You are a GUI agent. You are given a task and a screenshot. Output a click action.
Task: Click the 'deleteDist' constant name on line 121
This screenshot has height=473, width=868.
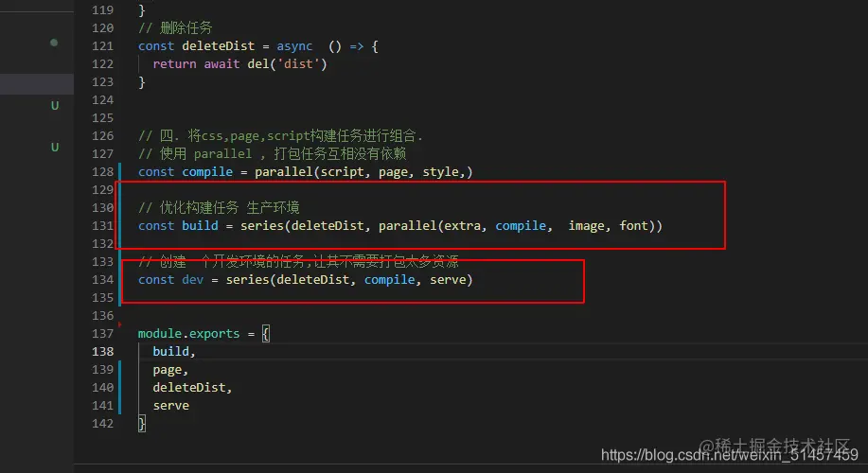[x=219, y=46]
